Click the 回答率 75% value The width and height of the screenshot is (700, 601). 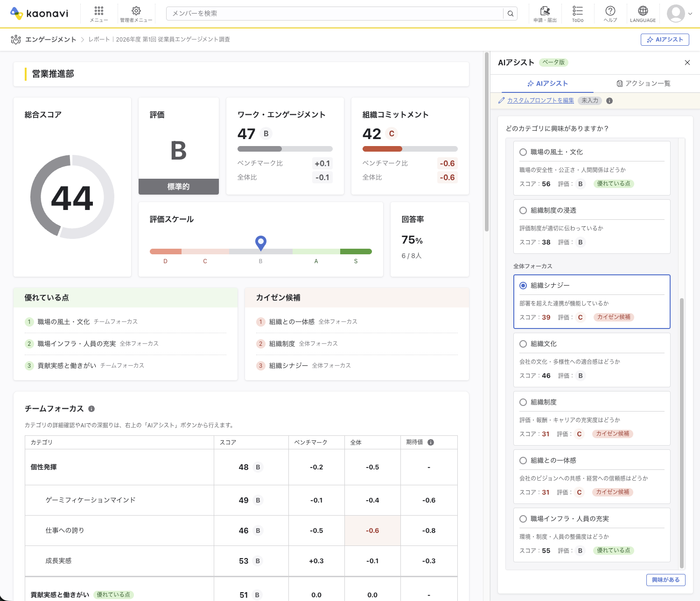point(412,240)
